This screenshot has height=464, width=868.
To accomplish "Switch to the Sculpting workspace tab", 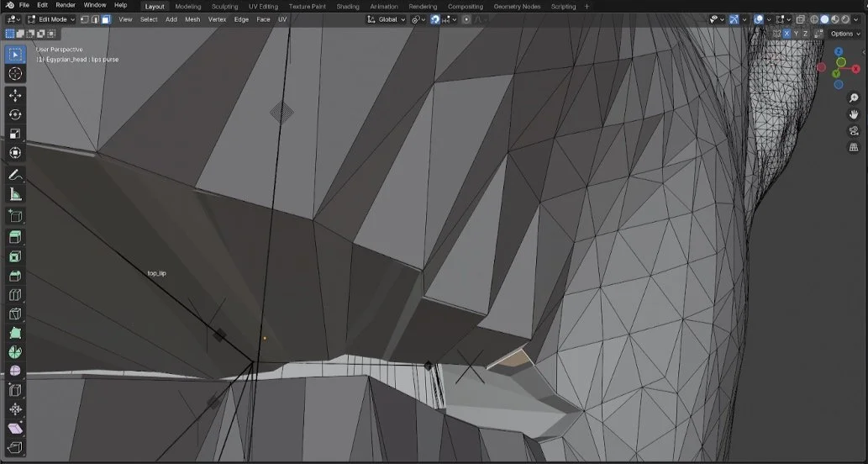I will tap(224, 6).
